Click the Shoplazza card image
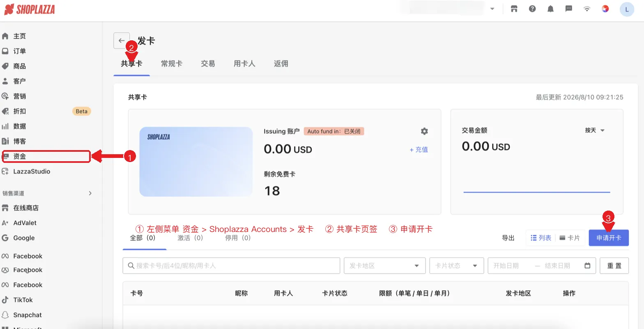 tap(196, 162)
